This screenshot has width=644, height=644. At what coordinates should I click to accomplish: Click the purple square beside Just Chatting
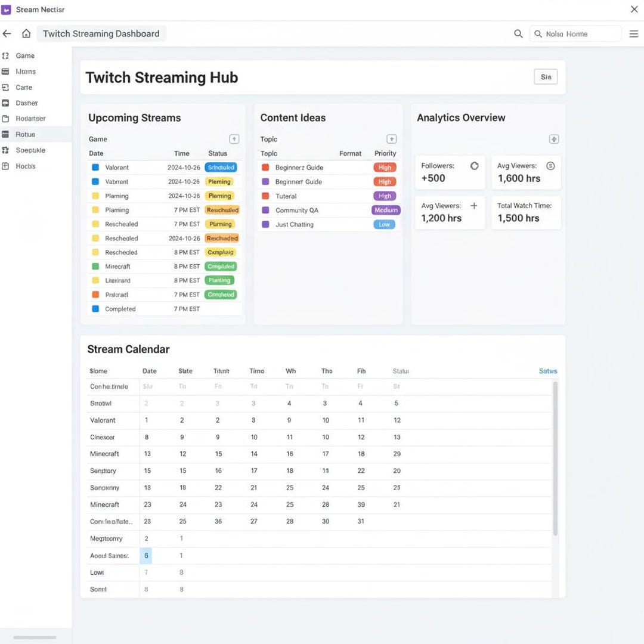tap(265, 225)
